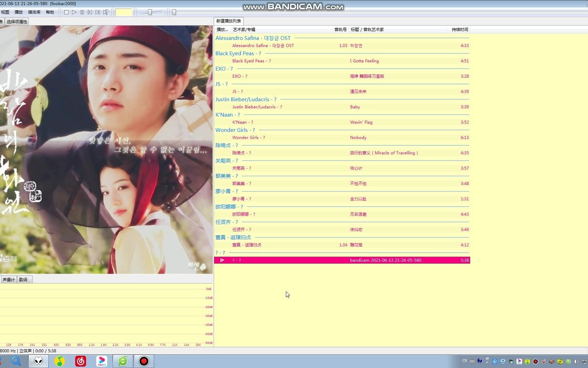This screenshot has height=368, width=588.
Task: Switch to the 选择项属性 tab
Action: (17, 21)
